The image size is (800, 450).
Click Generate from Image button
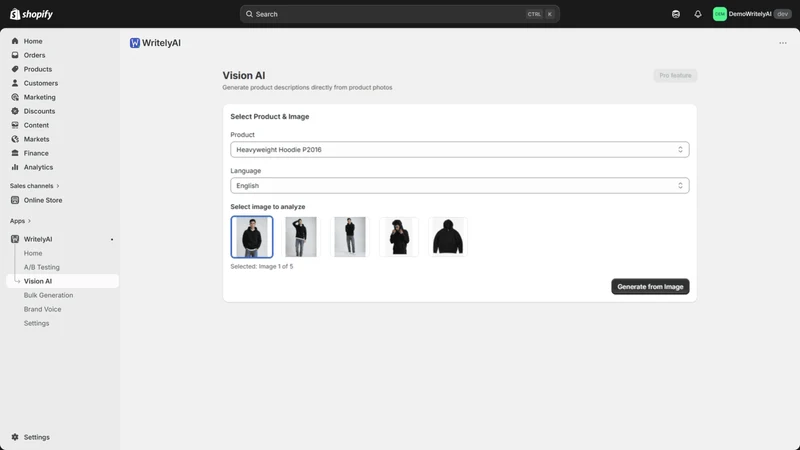[x=650, y=287]
